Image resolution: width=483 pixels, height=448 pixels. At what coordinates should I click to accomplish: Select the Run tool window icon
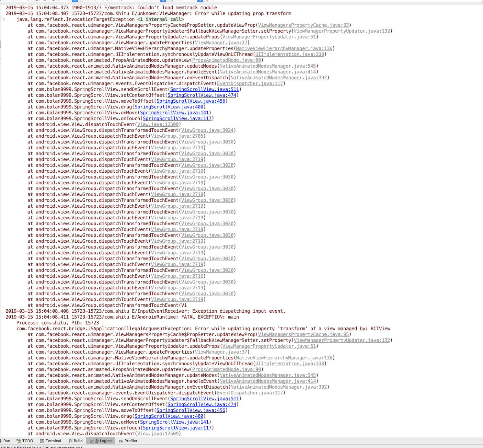(x=2, y=441)
